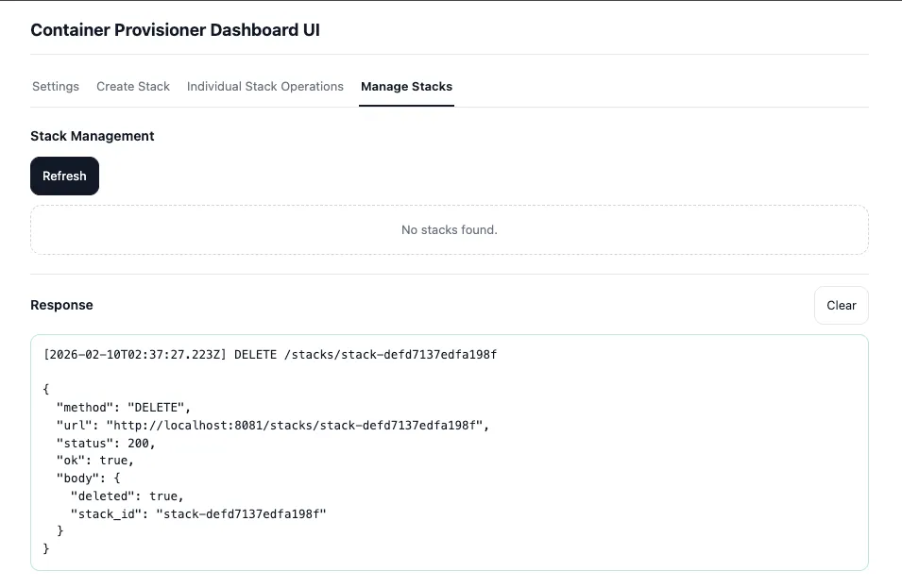Click the 'No stacks found.' placeholder box
The width and height of the screenshot is (902, 588).
click(x=450, y=229)
